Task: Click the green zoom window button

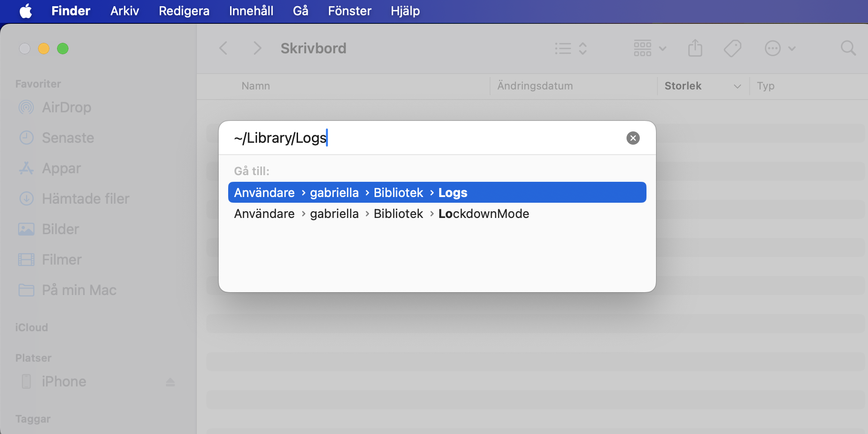Action: click(63, 49)
